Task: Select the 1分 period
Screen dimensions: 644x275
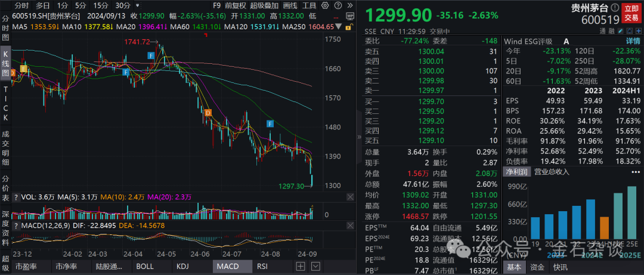Action: pyautogui.click(x=63, y=6)
